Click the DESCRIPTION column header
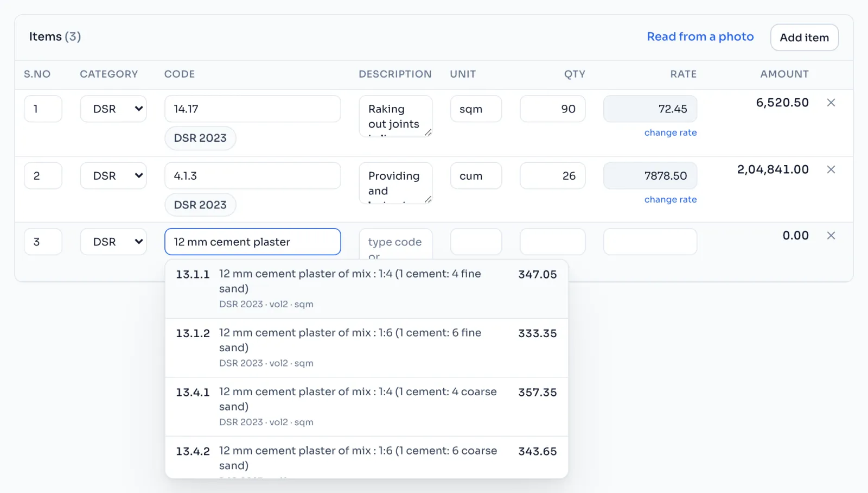868x493 pixels. pos(395,74)
